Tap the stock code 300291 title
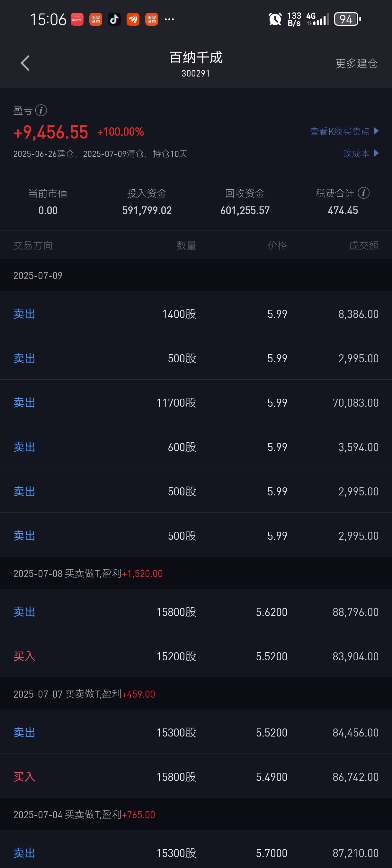 tap(196, 73)
